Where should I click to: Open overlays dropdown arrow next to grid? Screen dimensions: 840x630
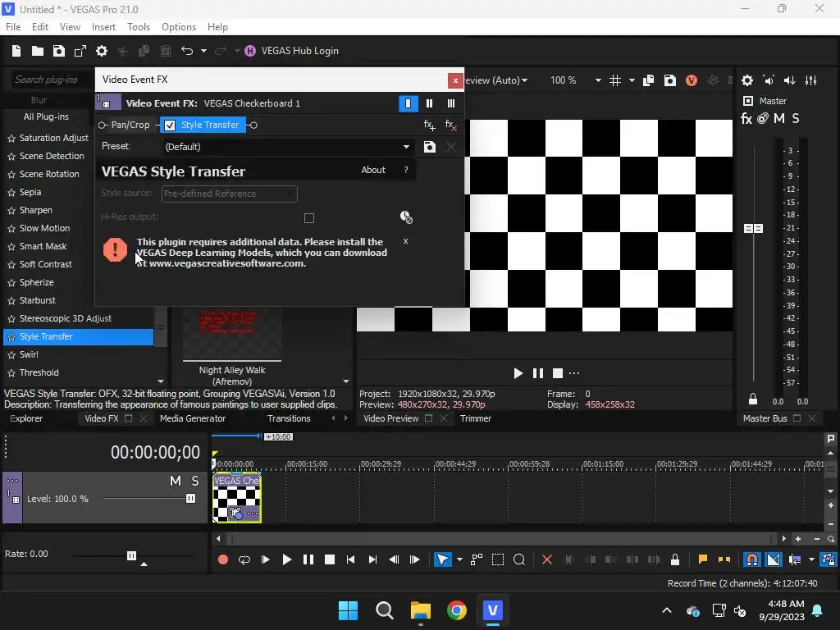point(632,80)
